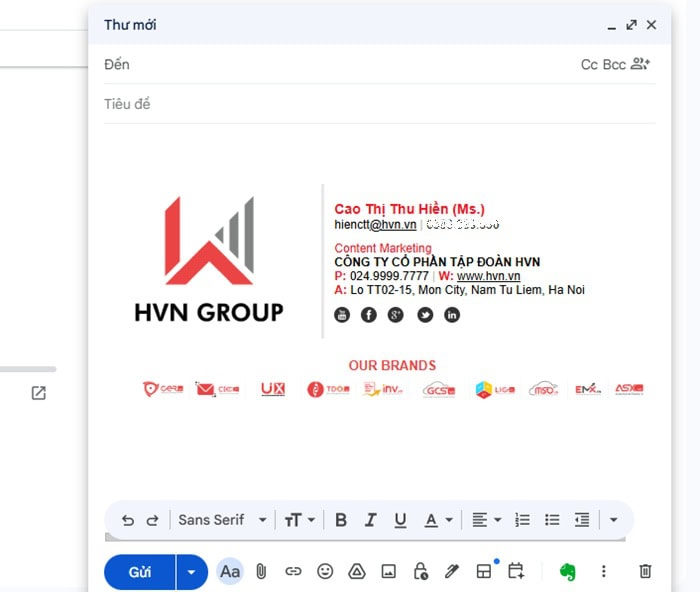Viewport: 700px width, 592px height.
Task: Click the attach files paperclip icon
Action: click(x=260, y=572)
